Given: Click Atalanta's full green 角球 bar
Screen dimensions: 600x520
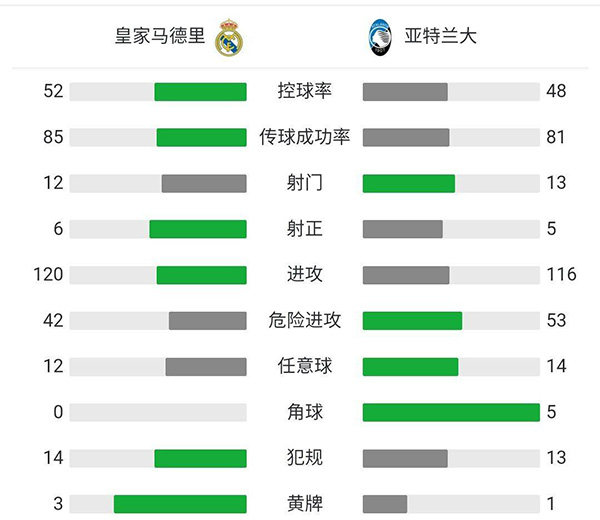Looking at the screenshot, I should coord(450,412).
